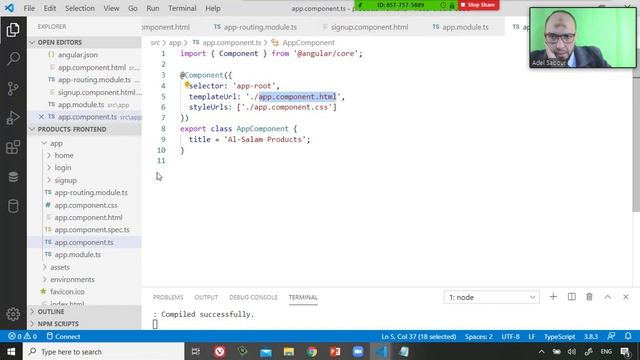Screen dimensions: 640x360
Task: Open the database stack icon in activity bar
Action: click(x=13, y=177)
